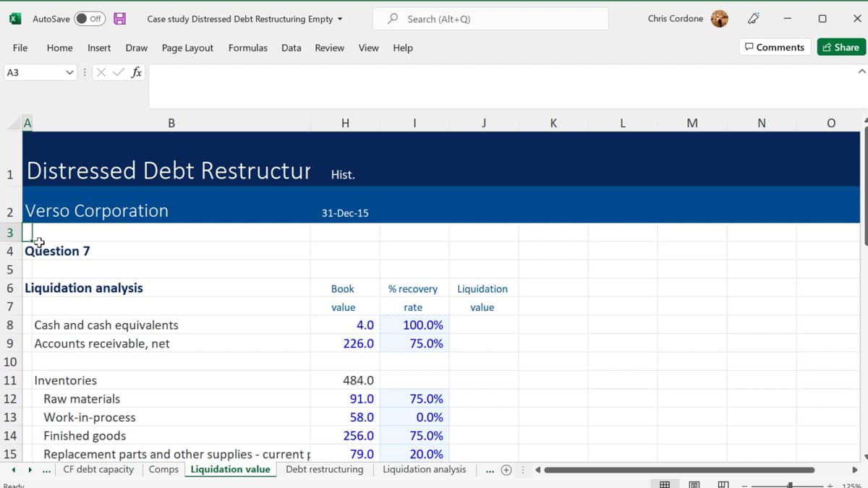Click the Name Box showing A3
The image size is (868, 488).
(x=33, y=72)
